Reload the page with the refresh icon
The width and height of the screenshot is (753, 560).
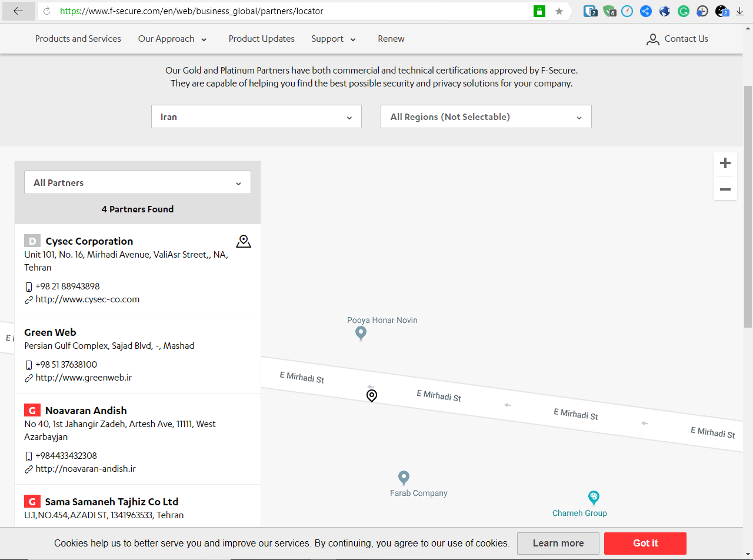coord(47,11)
